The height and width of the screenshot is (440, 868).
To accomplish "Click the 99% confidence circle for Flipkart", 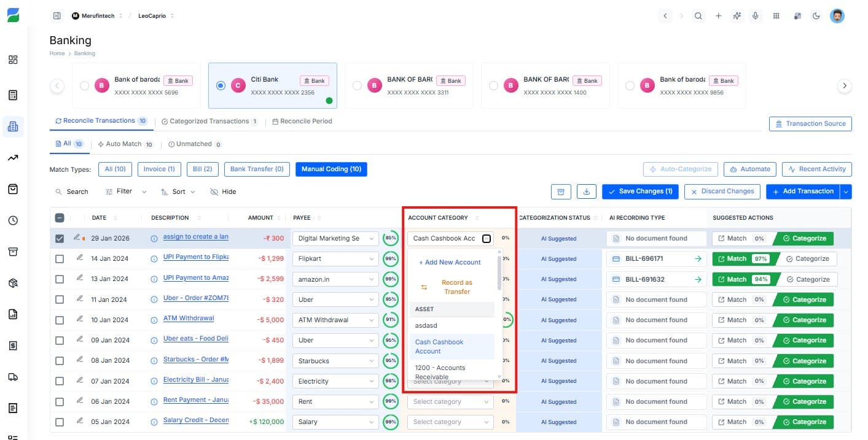I will coord(390,258).
